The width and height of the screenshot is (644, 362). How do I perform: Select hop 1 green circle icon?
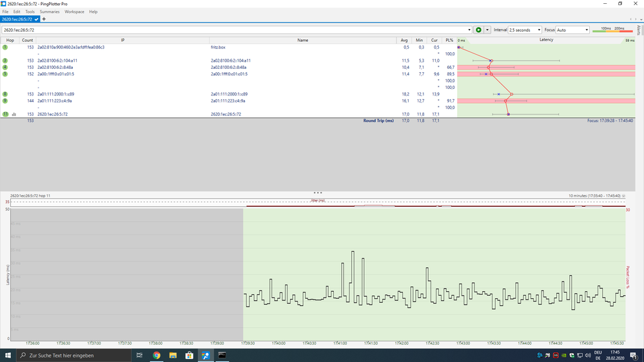[x=5, y=47]
